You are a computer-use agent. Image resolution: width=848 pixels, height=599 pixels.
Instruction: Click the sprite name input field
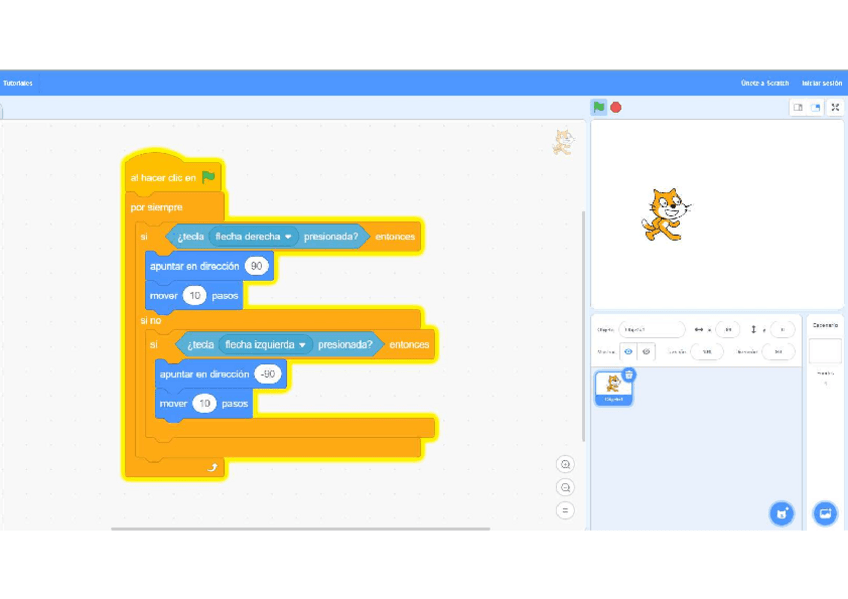pyautogui.click(x=652, y=329)
